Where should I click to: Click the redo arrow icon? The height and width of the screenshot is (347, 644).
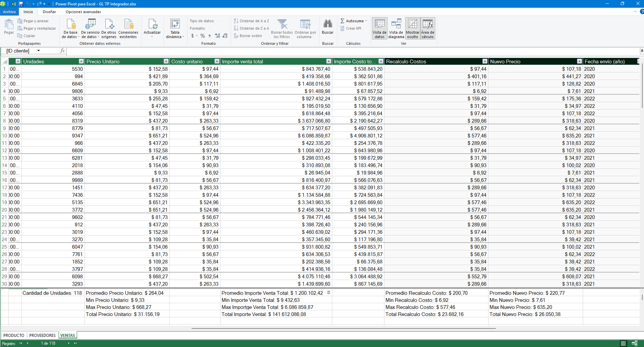39,4
